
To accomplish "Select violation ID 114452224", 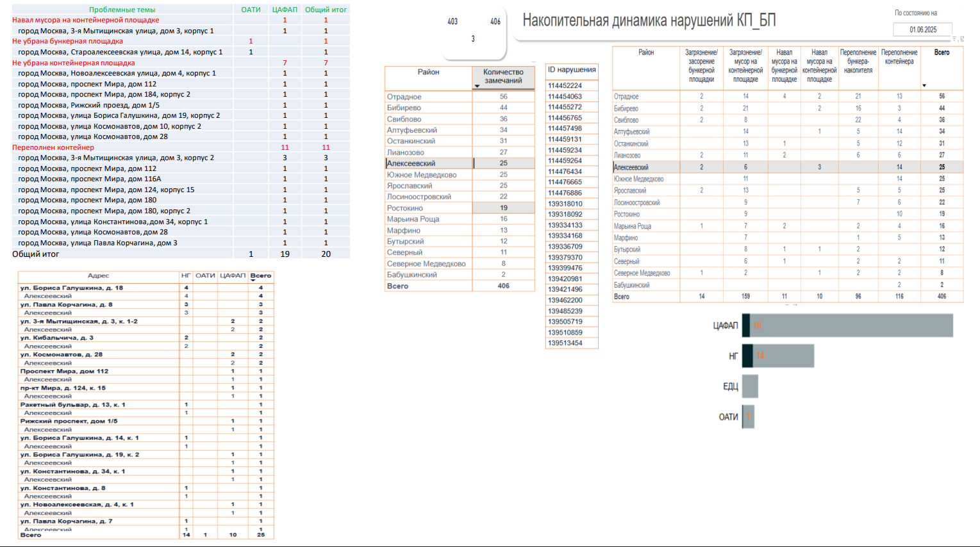I will pos(565,86).
